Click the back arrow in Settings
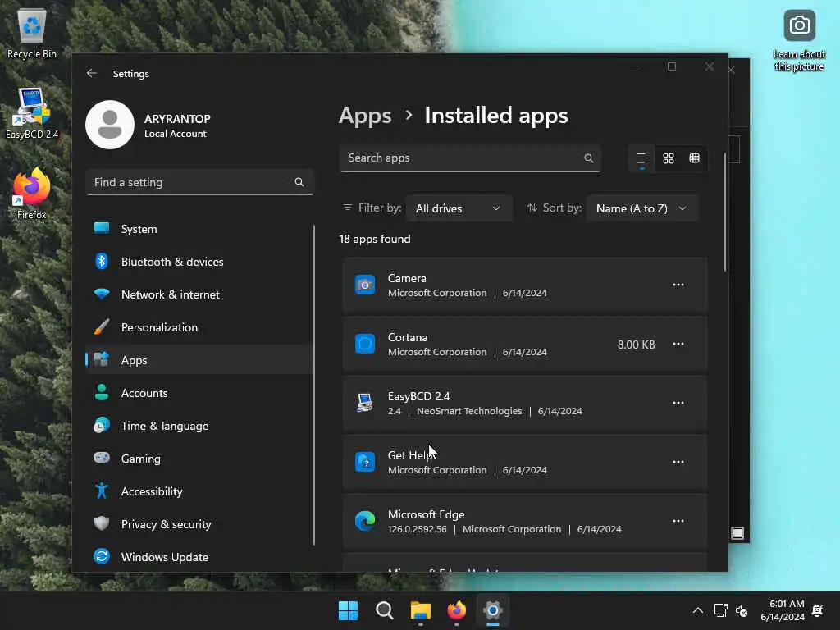 (x=92, y=73)
